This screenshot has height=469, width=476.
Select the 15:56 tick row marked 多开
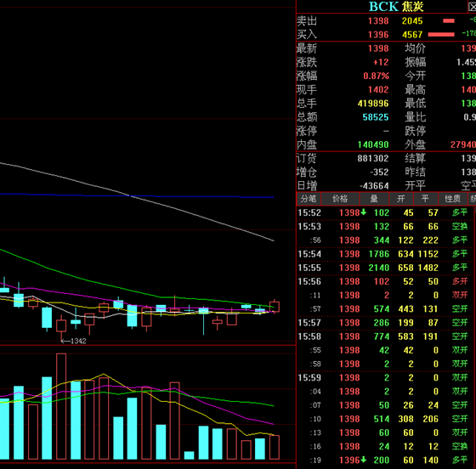(385, 281)
